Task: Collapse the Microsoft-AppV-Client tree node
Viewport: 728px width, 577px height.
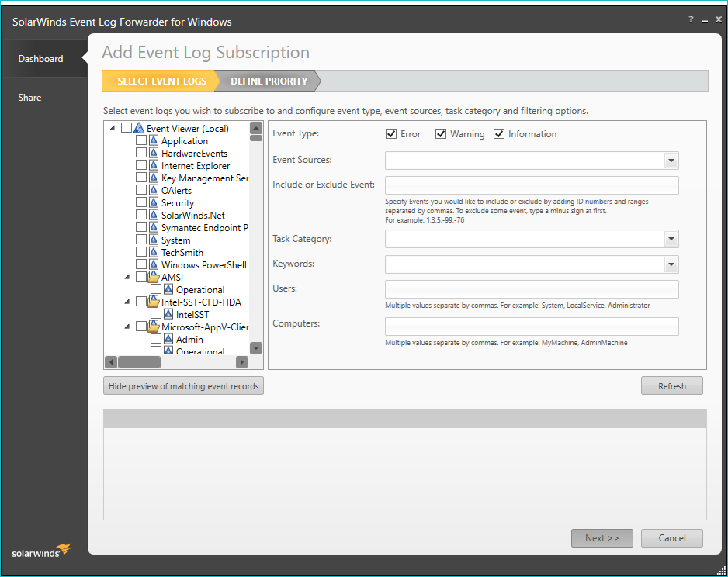Action: coord(126,327)
